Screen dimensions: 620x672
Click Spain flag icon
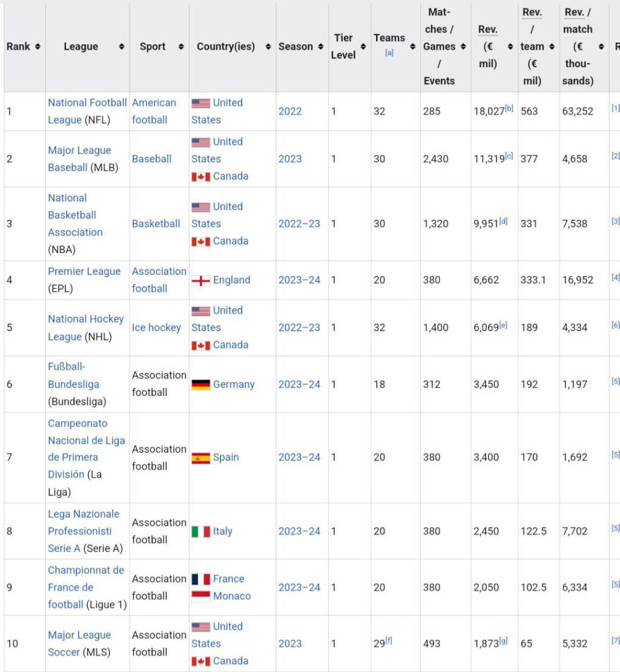click(200, 458)
